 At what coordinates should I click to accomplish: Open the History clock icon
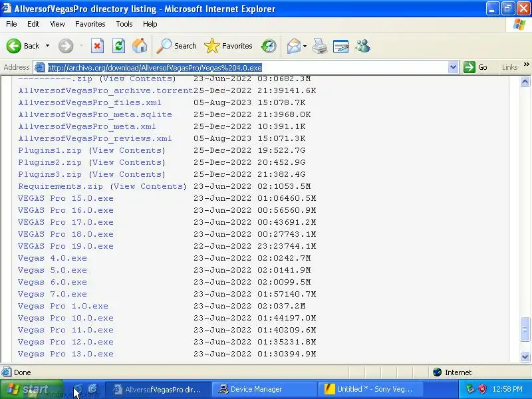coord(269,46)
